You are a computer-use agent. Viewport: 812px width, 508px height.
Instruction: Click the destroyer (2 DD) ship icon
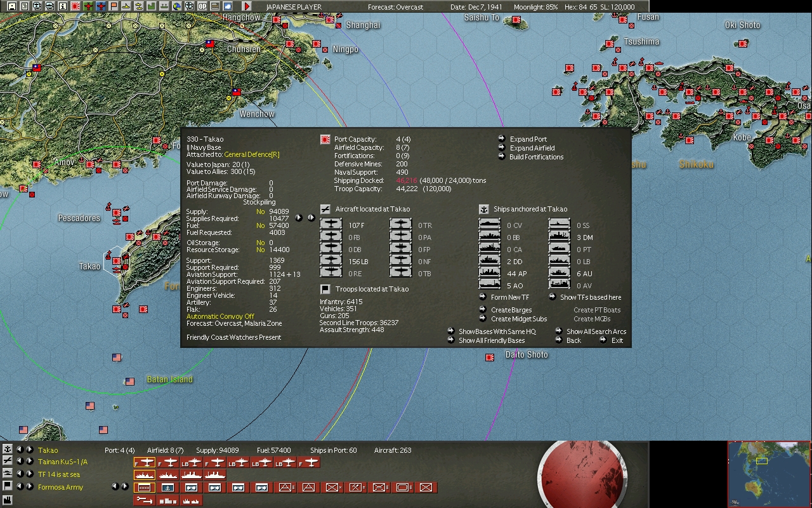click(x=490, y=261)
